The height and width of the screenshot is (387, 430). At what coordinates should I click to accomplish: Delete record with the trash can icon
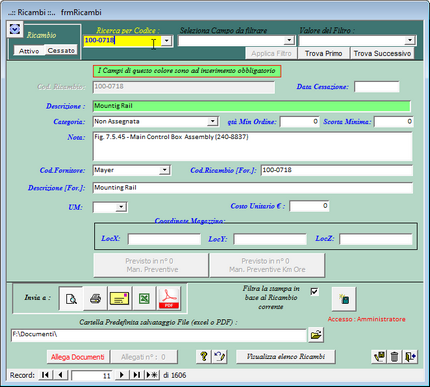[394, 356]
